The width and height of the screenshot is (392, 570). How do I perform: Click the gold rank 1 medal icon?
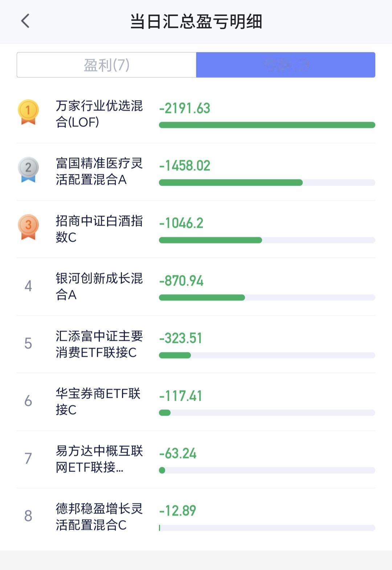click(28, 112)
